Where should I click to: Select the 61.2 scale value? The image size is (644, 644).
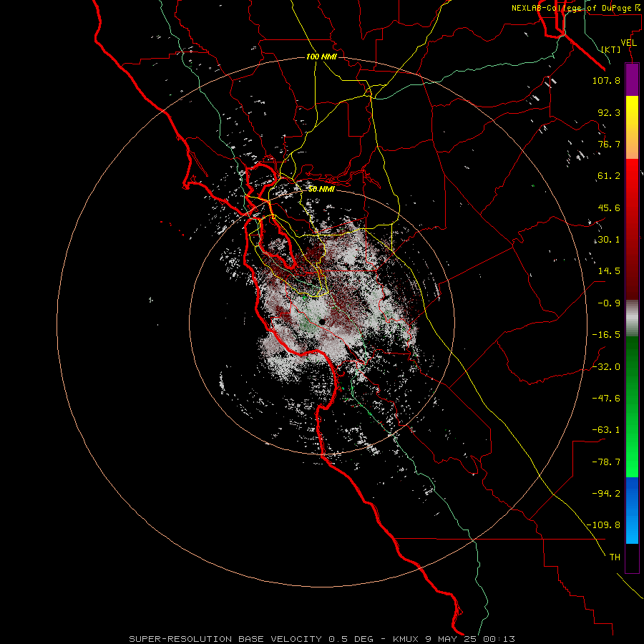(x=609, y=176)
